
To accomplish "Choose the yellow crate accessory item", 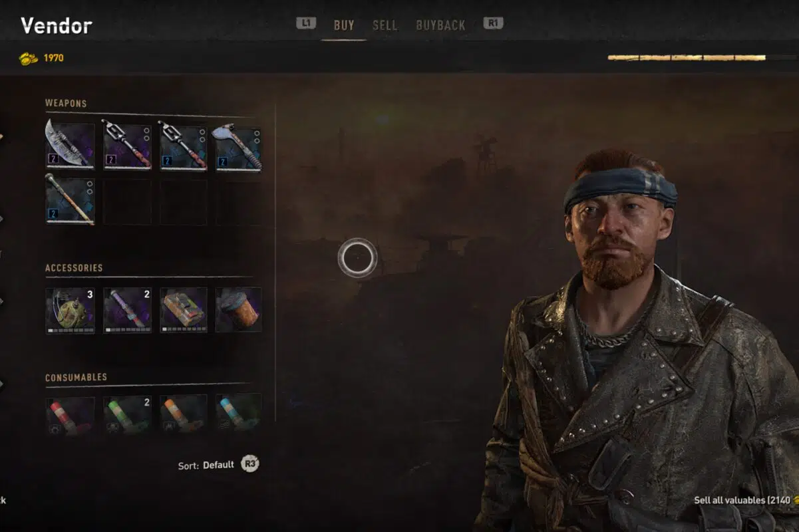I will [x=183, y=310].
